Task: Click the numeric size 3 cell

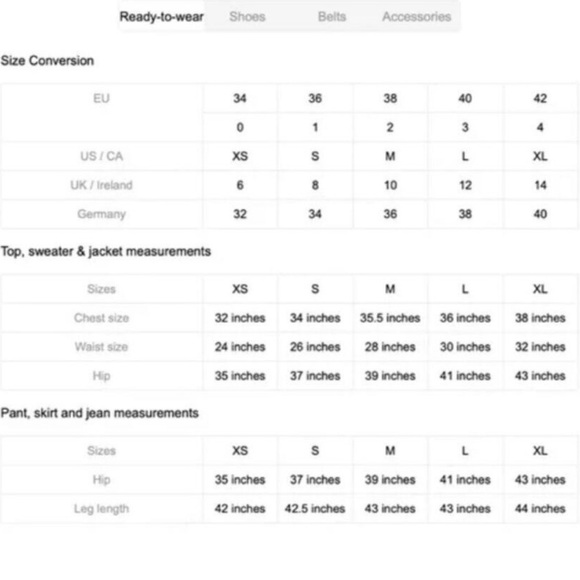Action: [x=465, y=127]
